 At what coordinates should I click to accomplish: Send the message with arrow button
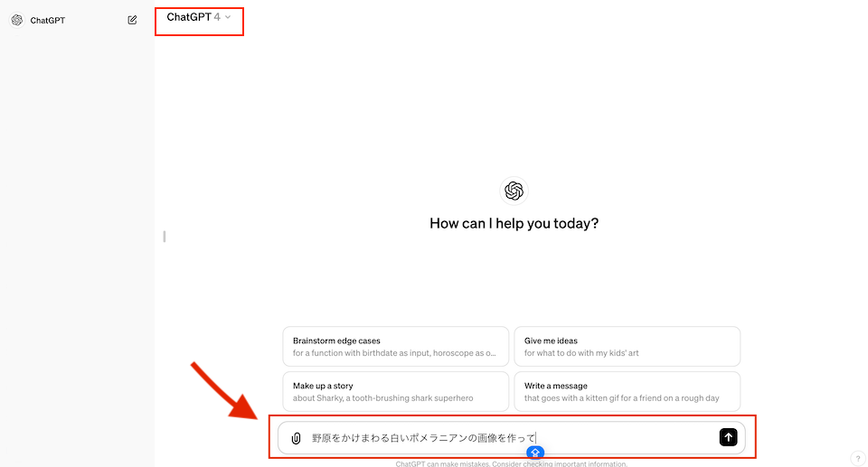click(728, 437)
